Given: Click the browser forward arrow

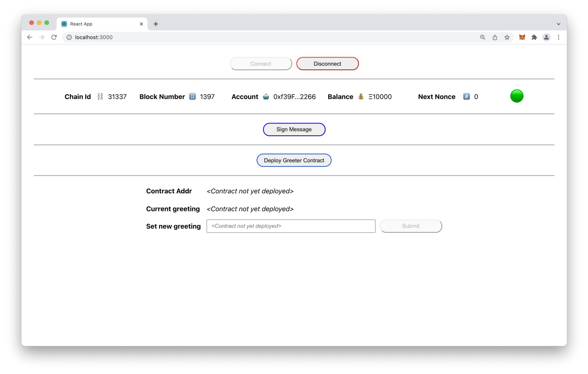Looking at the screenshot, I should coord(42,37).
